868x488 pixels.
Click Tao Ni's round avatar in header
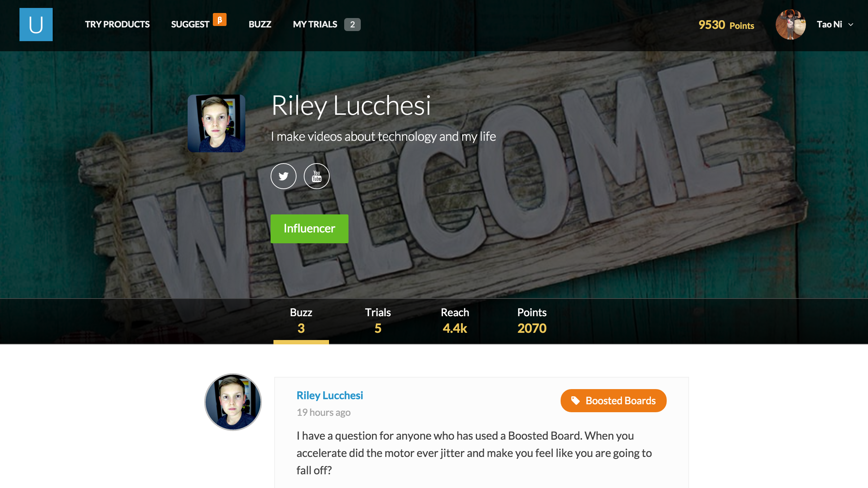coord(791,25)
